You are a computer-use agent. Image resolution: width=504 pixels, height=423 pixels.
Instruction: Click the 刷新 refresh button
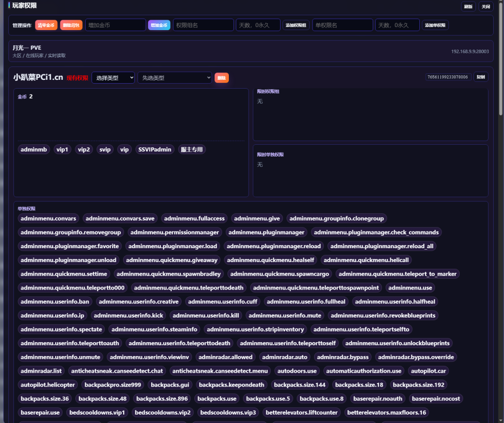pyautogui.click(x=468, y=6)
